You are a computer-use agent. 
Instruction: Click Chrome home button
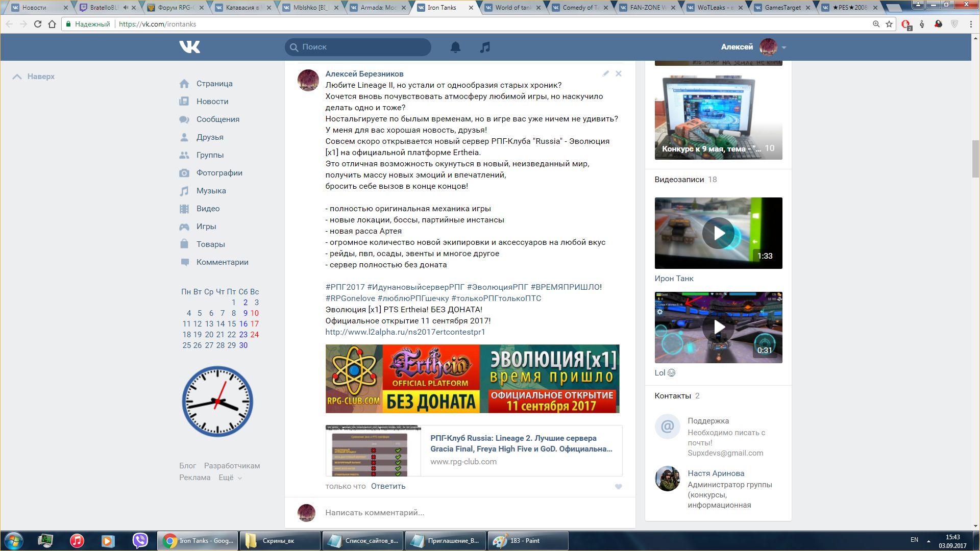point(52,24)
